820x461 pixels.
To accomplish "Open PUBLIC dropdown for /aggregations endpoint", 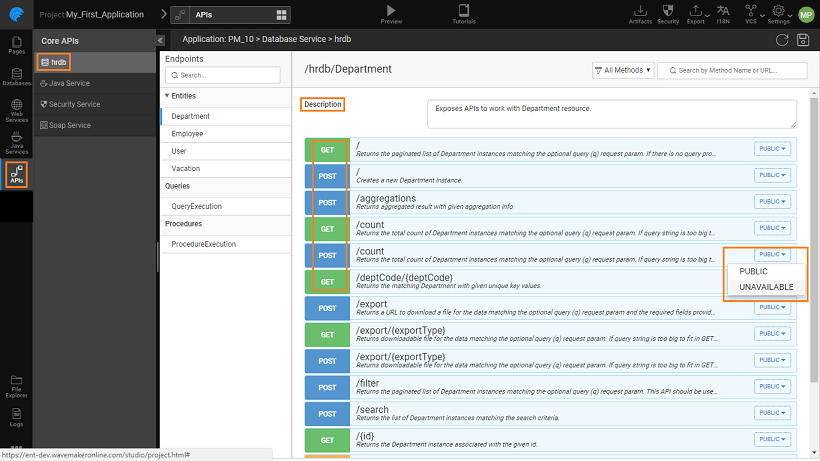I will [771, 201].
